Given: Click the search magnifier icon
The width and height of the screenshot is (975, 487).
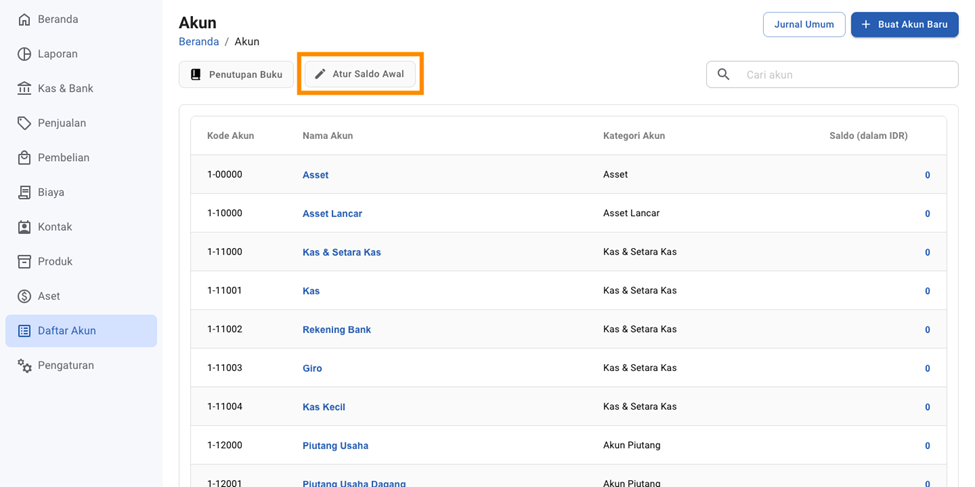Looking at the screenshot, I should pos(723,74).
